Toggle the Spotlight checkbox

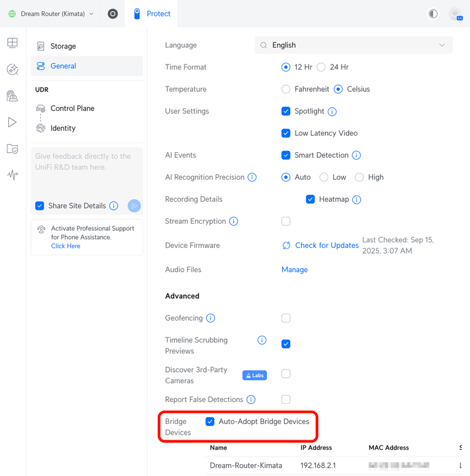click(286, 111)
